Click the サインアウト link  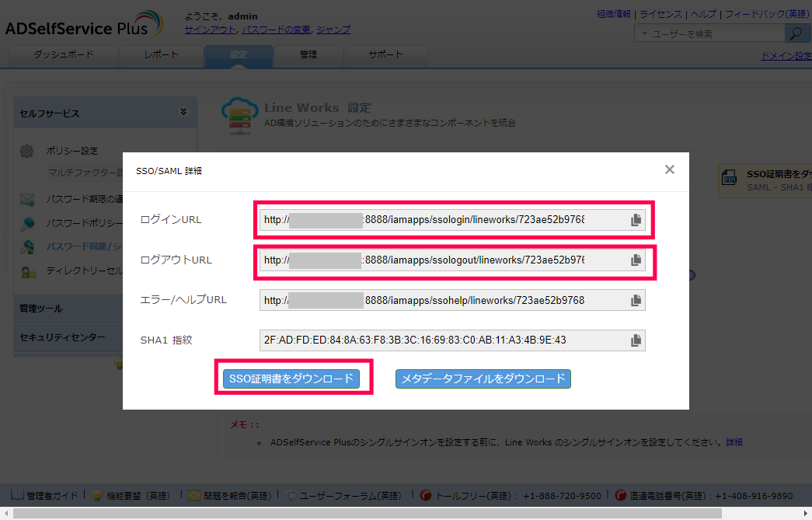(211, 30)
